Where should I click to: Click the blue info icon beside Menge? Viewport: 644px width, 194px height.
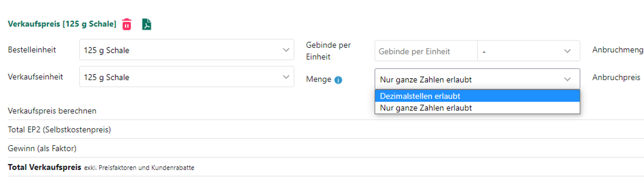[338, 80]
